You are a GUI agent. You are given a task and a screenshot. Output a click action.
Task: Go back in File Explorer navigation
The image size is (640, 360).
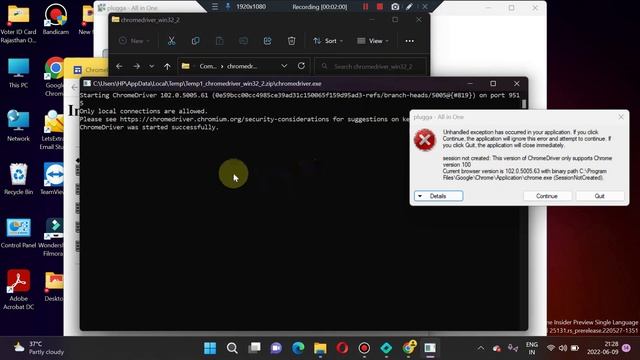[x=119, y=66]
